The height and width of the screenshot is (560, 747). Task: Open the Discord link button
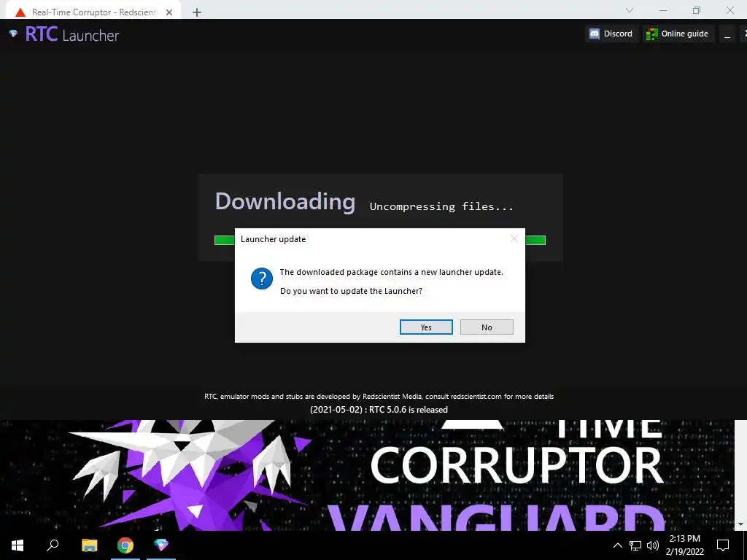611,34
